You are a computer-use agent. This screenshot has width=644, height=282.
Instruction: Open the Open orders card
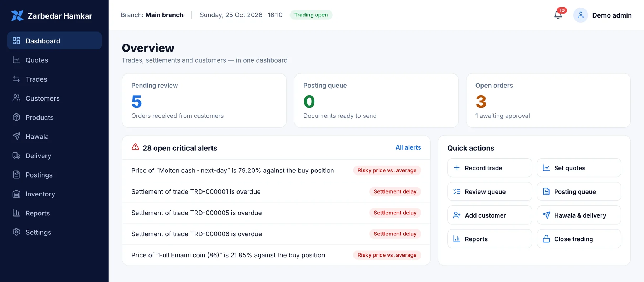click(548, 101)
